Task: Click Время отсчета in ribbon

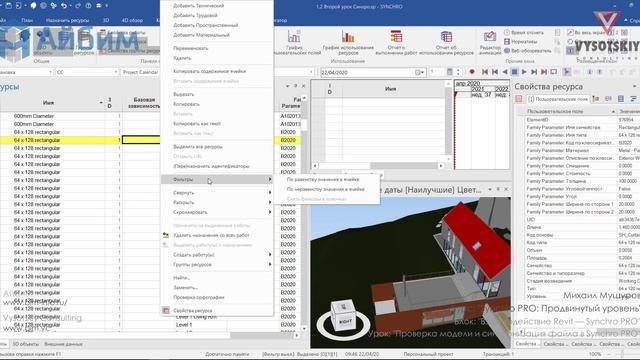Action: 524,32
